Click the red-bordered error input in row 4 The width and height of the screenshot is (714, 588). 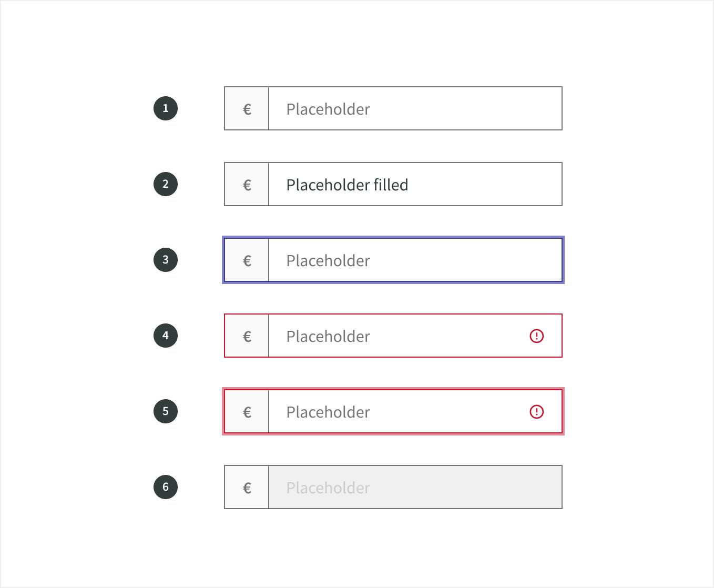(x=415, y=336)
